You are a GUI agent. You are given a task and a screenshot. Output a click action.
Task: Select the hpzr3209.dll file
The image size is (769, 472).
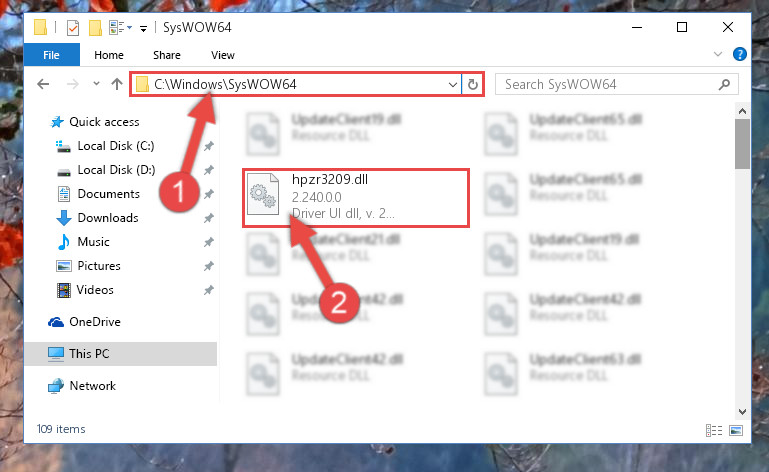(356, 198)
